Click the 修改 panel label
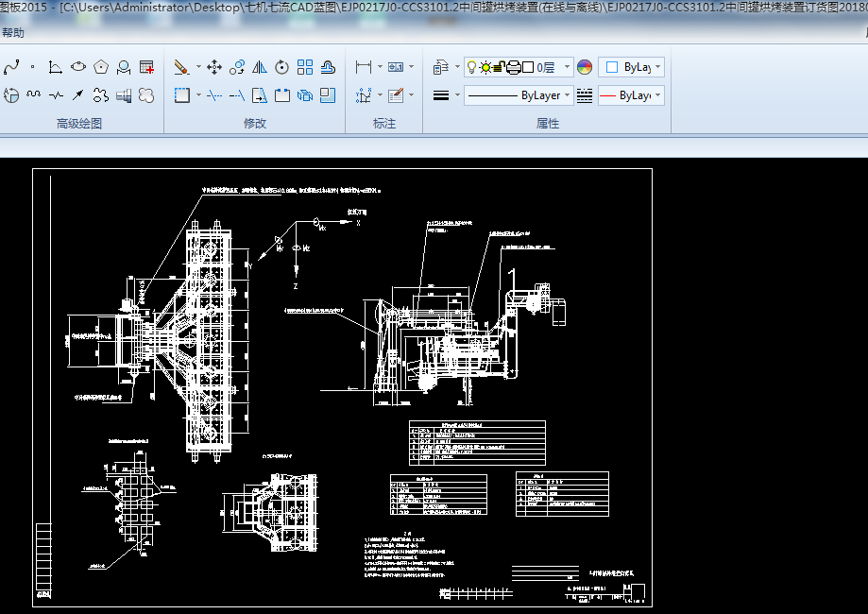 point(255,124)
